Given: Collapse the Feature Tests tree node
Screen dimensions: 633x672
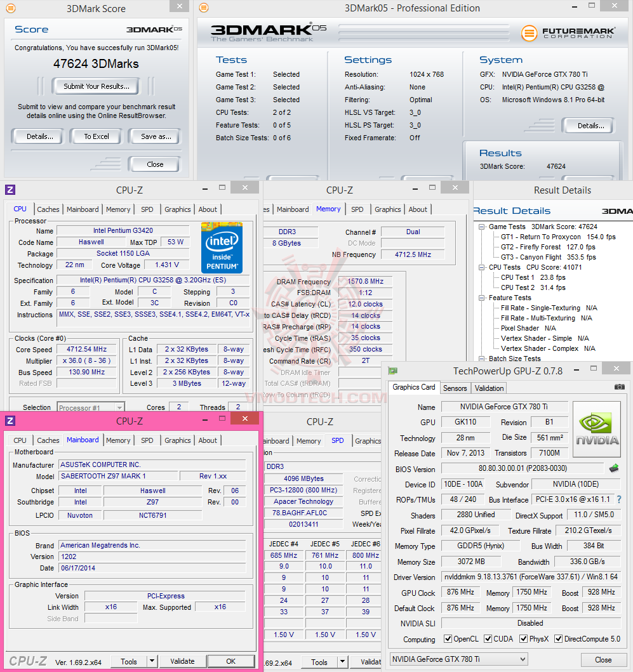Looking at the screenshot, I should coord(482,298).
